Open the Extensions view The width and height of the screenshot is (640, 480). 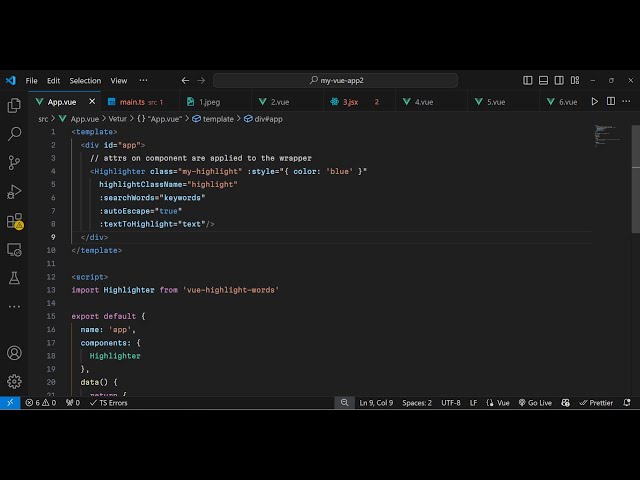14,220
